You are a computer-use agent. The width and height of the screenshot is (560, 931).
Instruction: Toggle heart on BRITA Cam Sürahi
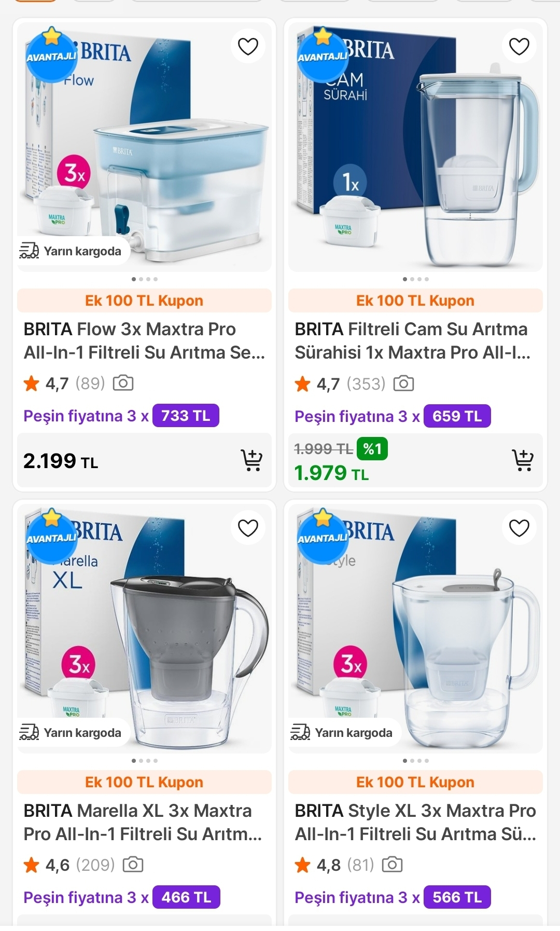(519, 46)
